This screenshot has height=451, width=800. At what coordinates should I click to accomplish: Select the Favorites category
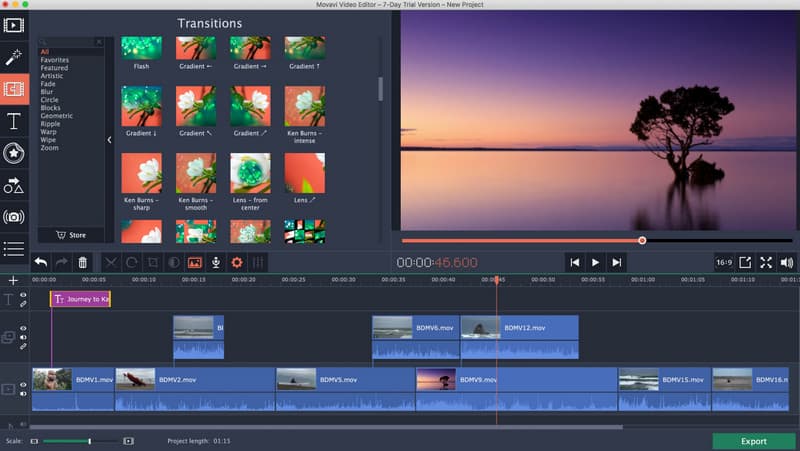click(x=55, y=60)
